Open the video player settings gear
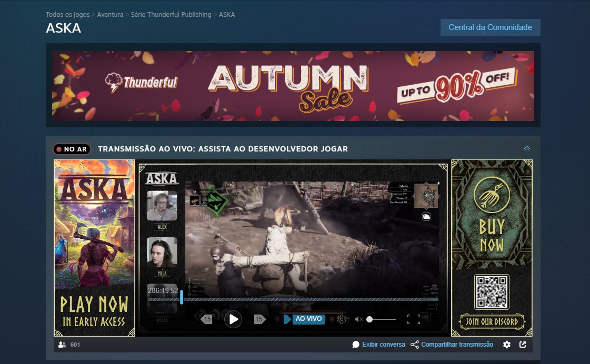This screenshot has height=364, width=590. coord(341,319)
